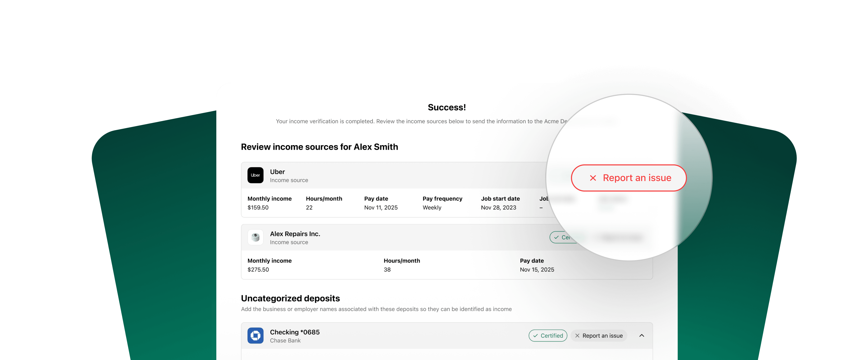Screen dimensions: 868x360
Task: Click the Uber logo icon
Action: pyautogui.click(x=255, y=175)
